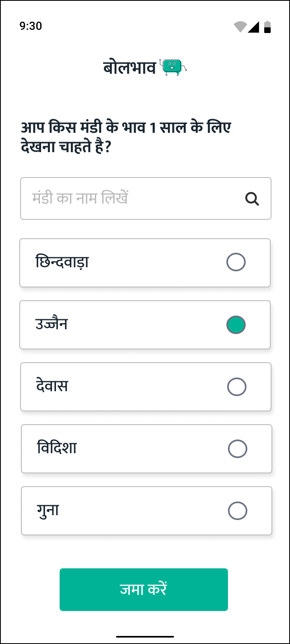Select the विदिशा radio button
This screenshot has width=290, height=644.
(238, 449)
